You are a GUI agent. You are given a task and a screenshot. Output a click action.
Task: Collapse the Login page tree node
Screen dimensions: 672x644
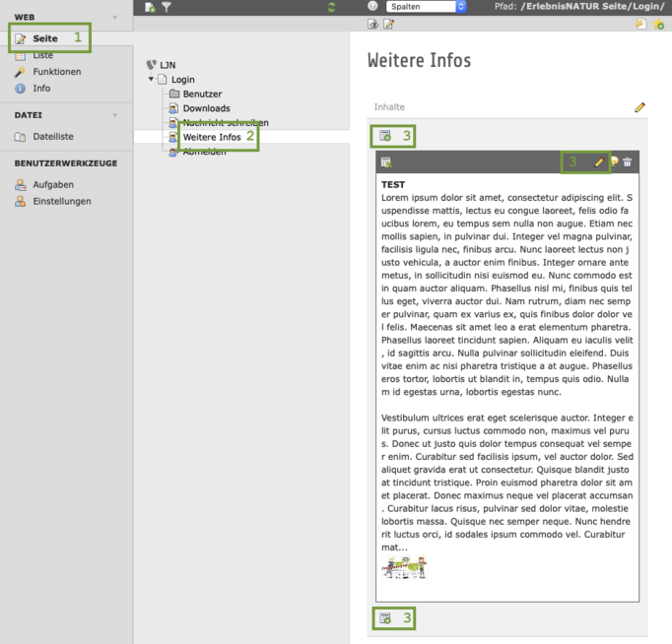(x=151, y=79)
